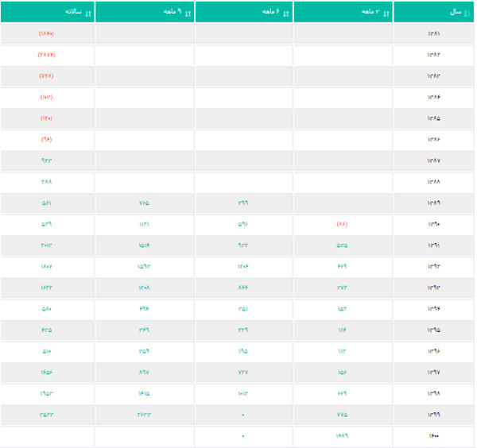Click the annual value in the ۱۳۸۷ row
This screenshot has width=477, height=448.
[47, 160]
